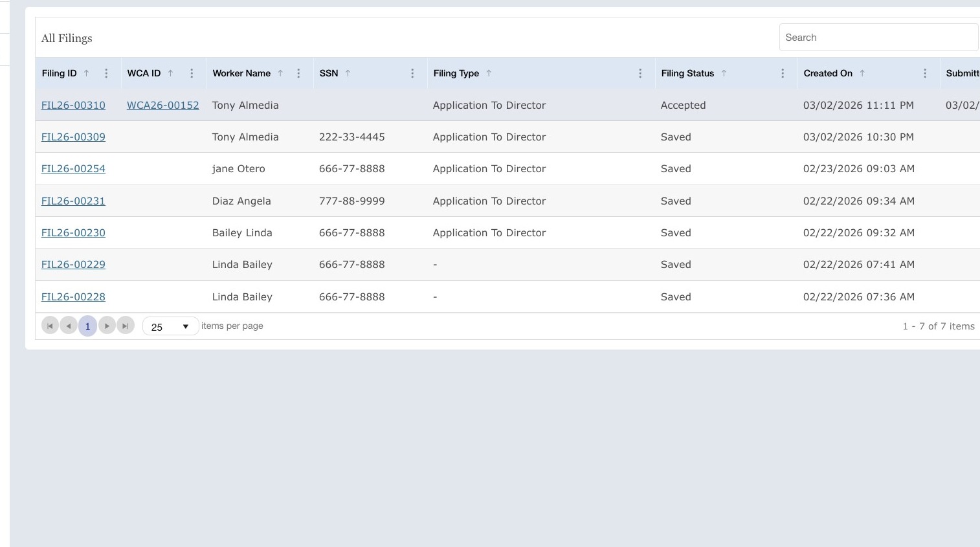
Task: Select created date 03/02/2026 11:11 PM
Action: coord(858,106)
